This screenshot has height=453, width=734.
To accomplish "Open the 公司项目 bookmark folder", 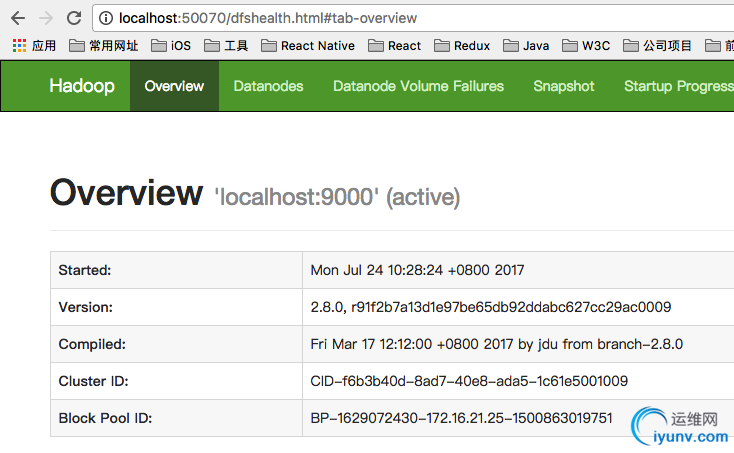I will coord(657,45).
